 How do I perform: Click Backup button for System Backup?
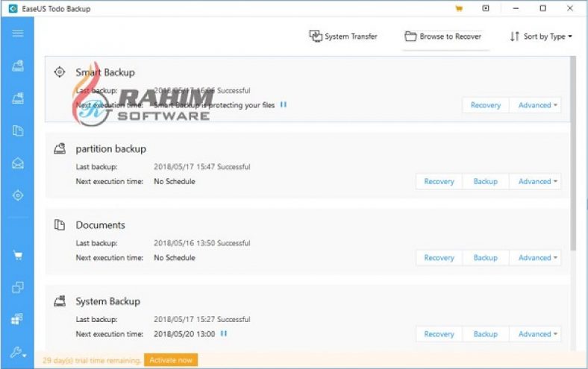(x=485, y=334)
